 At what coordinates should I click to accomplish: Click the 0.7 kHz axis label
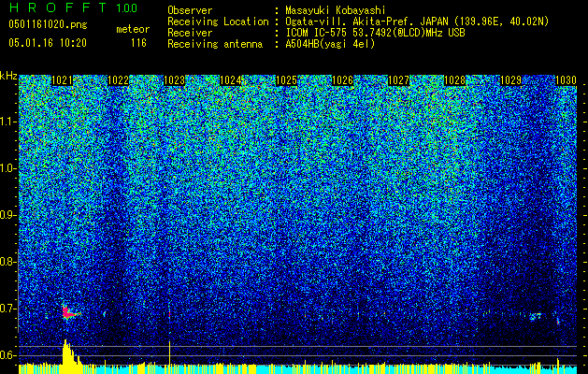click(x=7, y=309)
